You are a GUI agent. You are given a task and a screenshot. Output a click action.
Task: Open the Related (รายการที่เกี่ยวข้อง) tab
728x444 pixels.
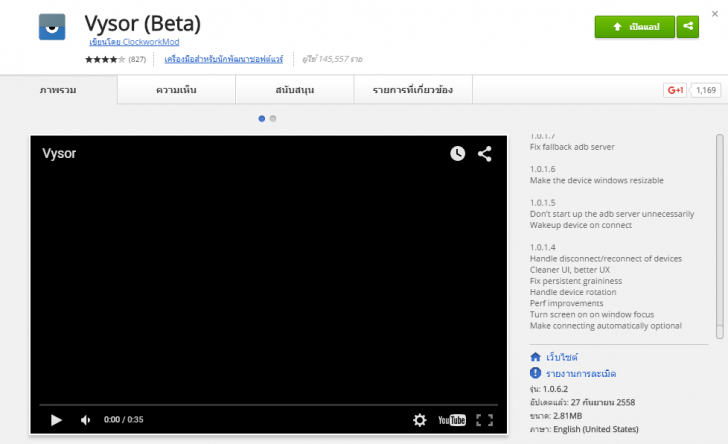pos(413,90)
